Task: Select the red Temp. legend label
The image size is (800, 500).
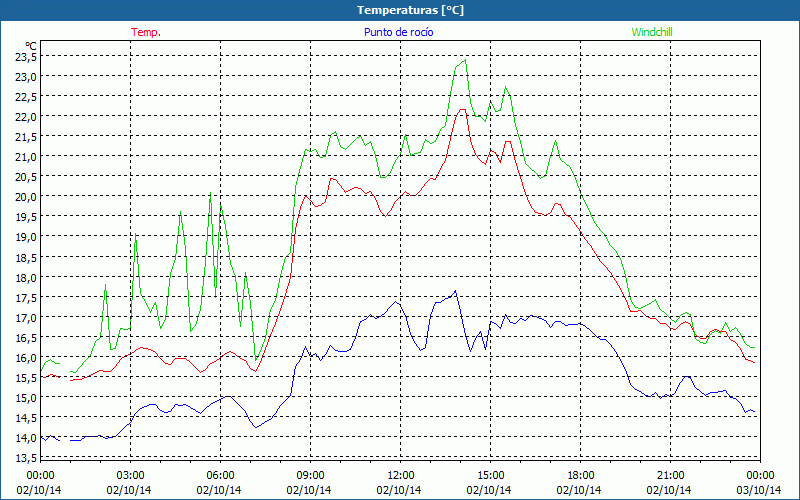Action: [146, 32]
